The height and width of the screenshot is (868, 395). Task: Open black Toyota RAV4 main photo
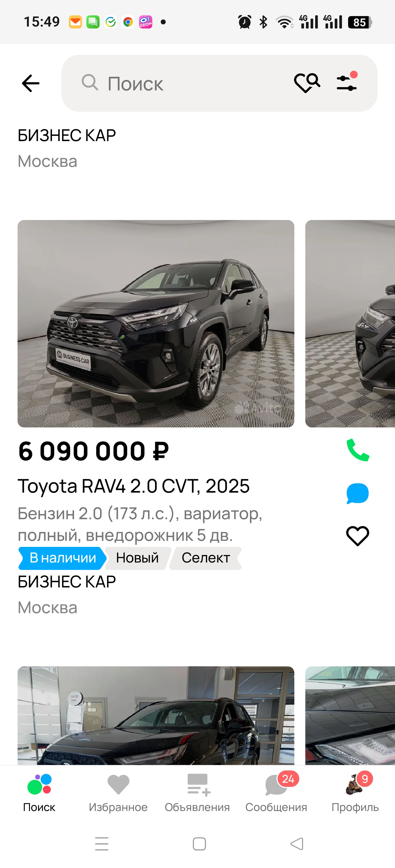(x=156, y=324)
